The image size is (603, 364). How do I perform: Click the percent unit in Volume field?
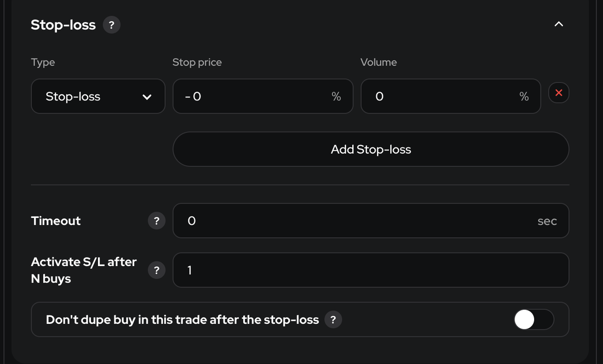[524, 97]
